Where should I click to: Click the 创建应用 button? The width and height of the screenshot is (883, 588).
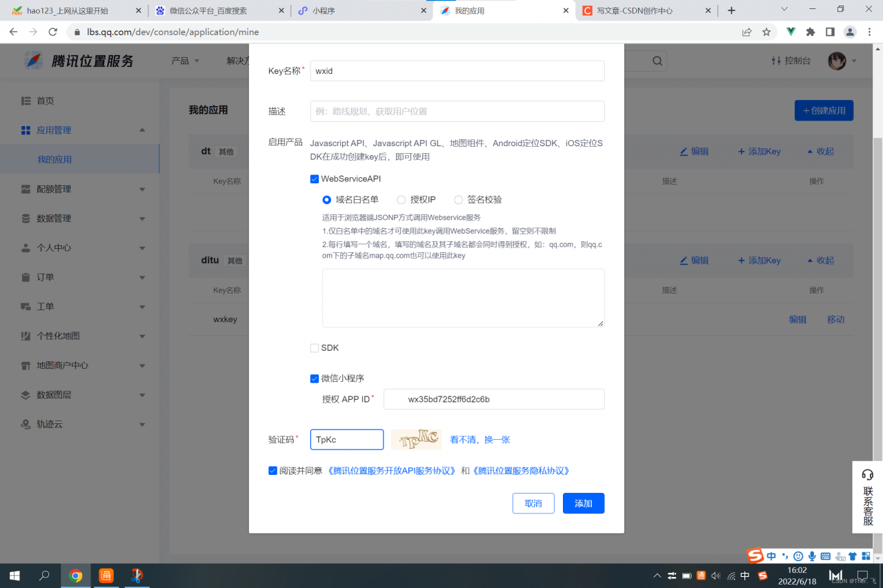coord(824,110)
